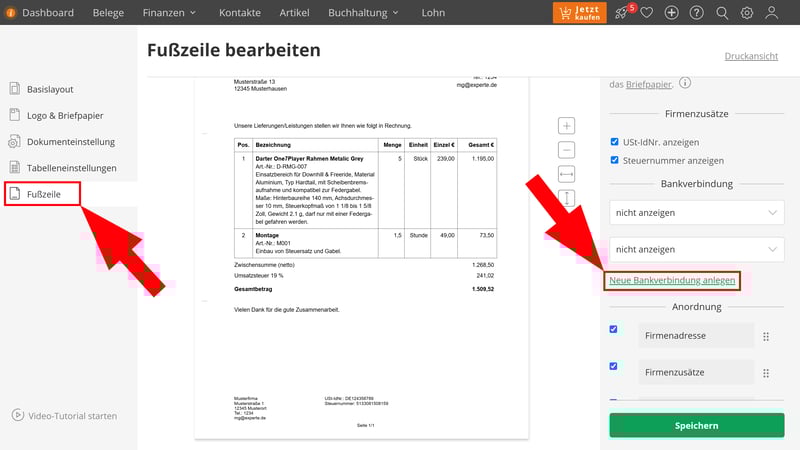Open the Lohn menu item
Image resolution: width=800 pixels, height=450 pixels.
coord(433,13)
